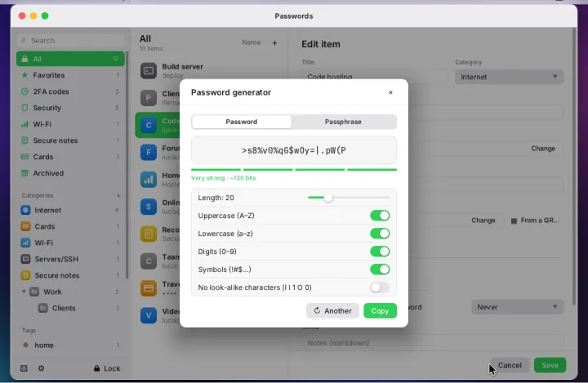Close the Password generator dialog
Viewport: 588px width, 383px height.
390,92
